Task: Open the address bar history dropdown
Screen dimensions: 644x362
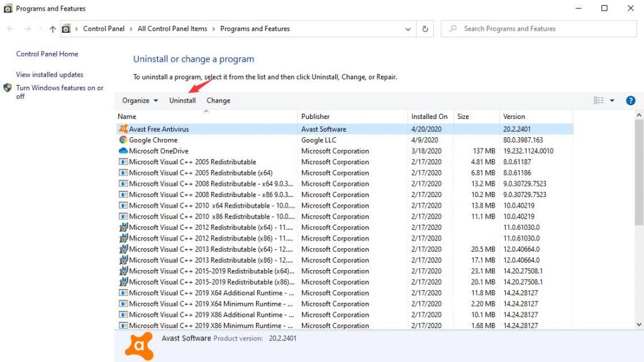Action: pos(408,29)
